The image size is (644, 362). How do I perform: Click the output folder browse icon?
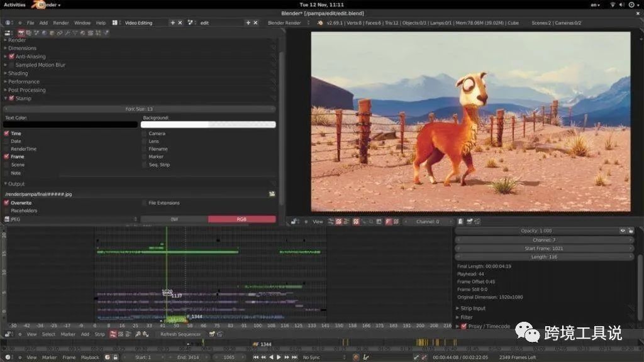272,194
